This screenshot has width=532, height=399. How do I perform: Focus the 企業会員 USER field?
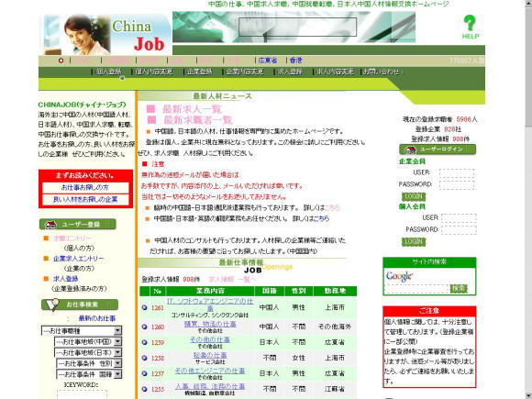457,173
